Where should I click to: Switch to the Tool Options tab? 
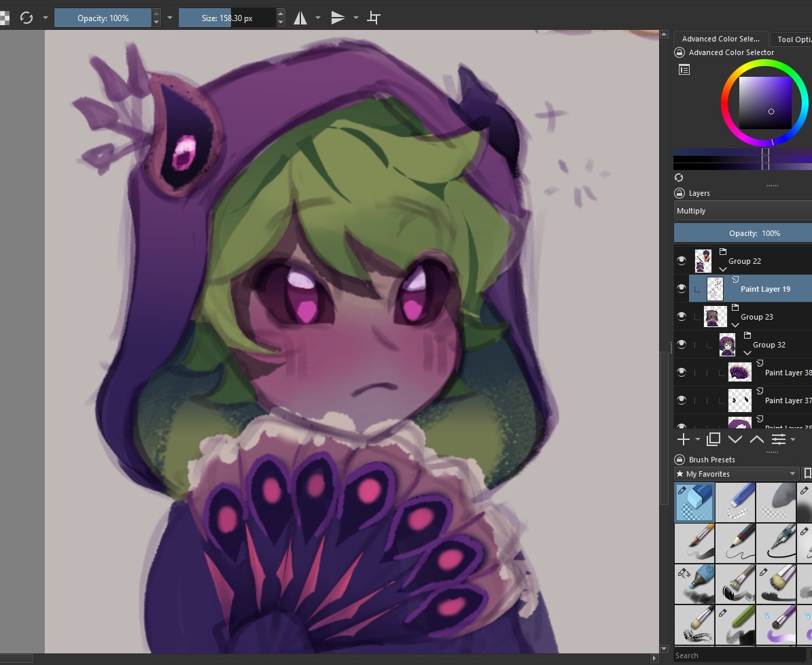pos(792,39)
